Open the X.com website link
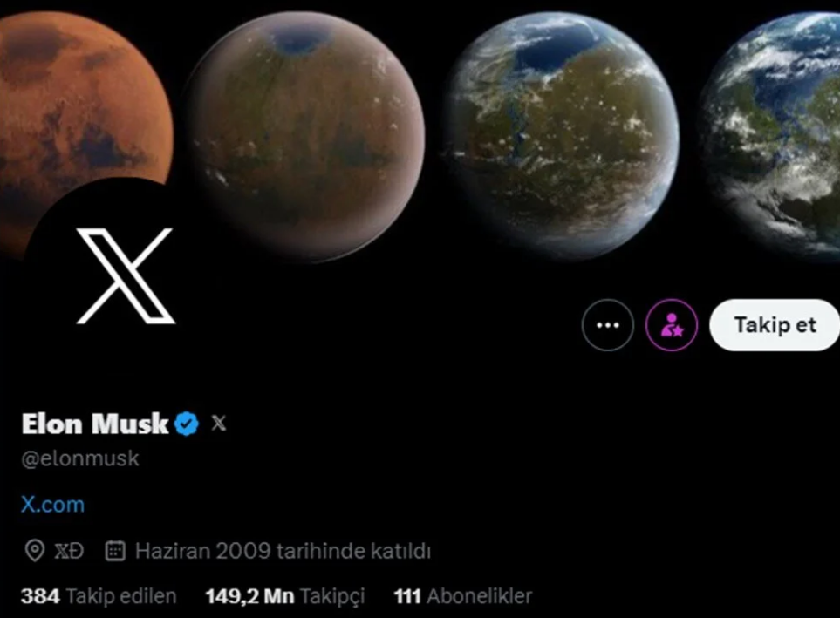The height and width of the screenshot is (618, 840). tap(52, 505)
